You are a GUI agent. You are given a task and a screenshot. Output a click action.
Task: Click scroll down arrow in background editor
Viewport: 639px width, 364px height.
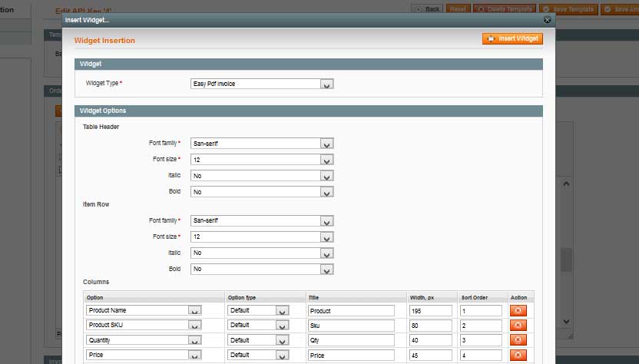click(x=566, y=322)
